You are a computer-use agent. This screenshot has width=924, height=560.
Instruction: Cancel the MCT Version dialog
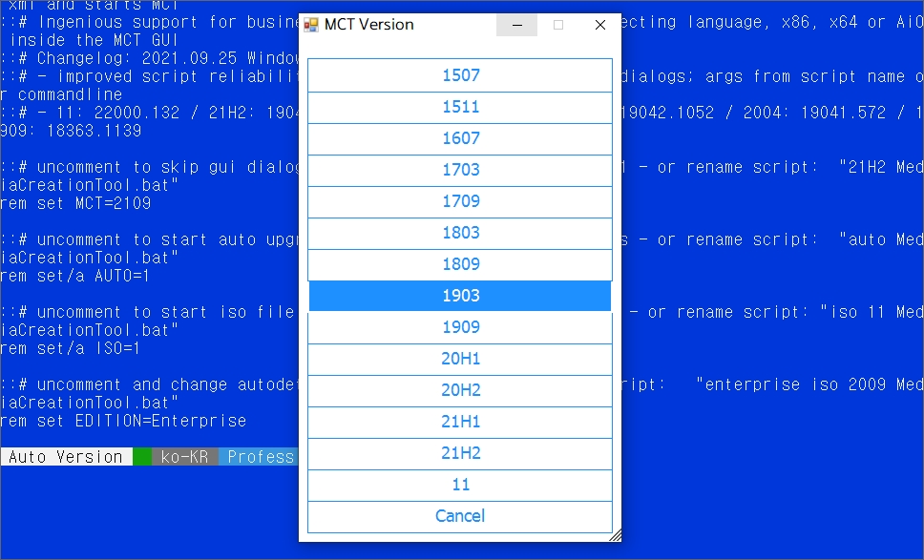(x=460, y=516)
